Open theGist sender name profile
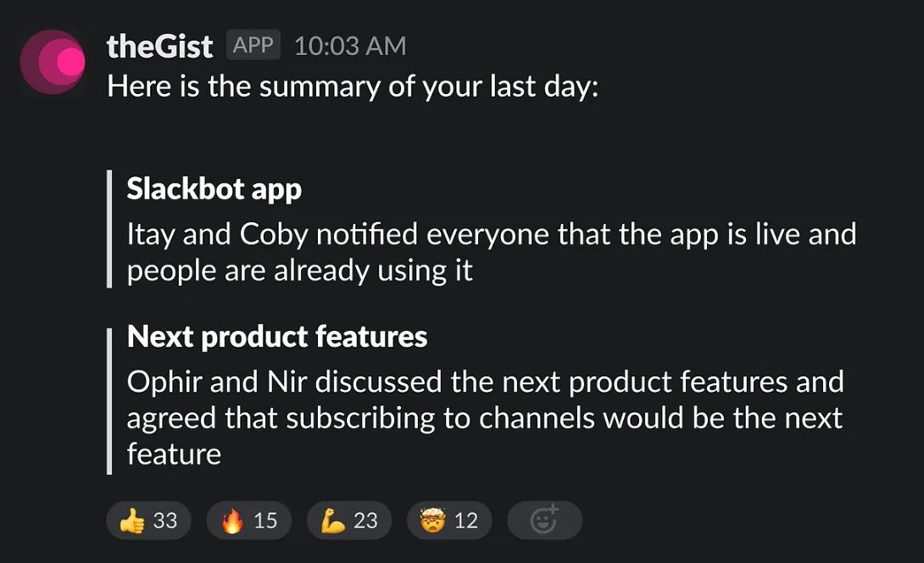 tap(159, 46)
